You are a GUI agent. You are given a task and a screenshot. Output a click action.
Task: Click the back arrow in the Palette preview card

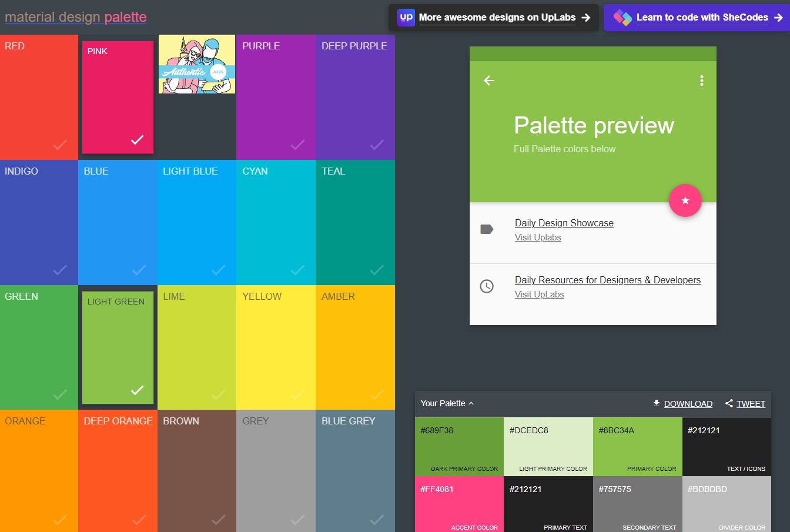[488, 81]
